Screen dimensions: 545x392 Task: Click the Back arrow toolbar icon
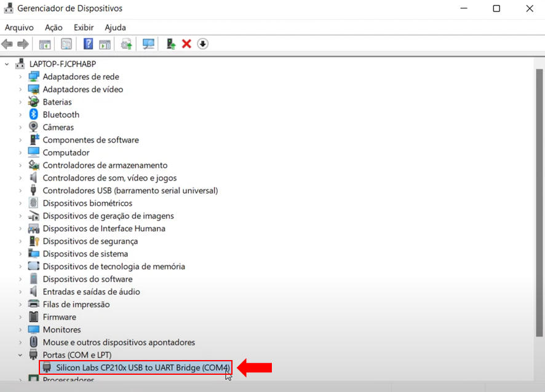pos(7,44)
